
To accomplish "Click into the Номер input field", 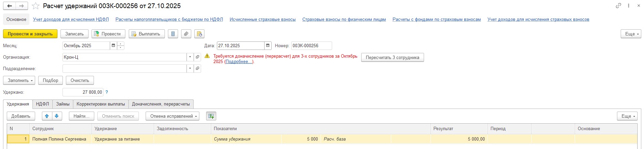I will pos(311,46).
